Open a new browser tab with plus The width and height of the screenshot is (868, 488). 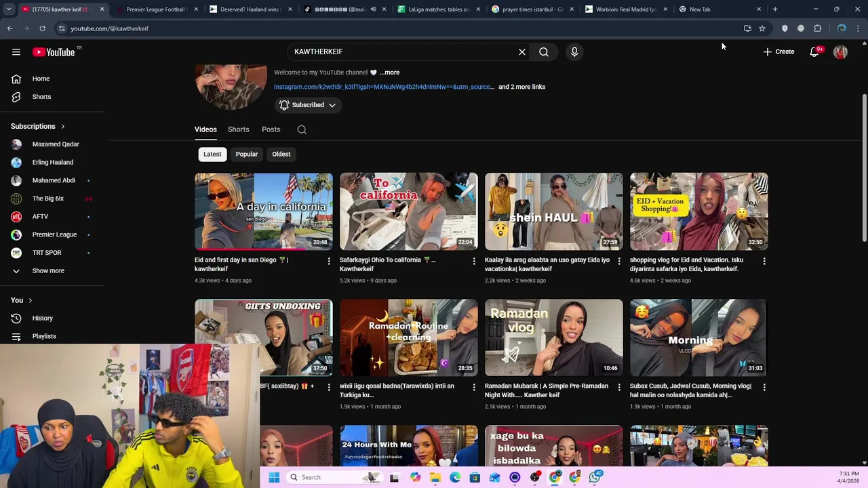coord(775,9)
